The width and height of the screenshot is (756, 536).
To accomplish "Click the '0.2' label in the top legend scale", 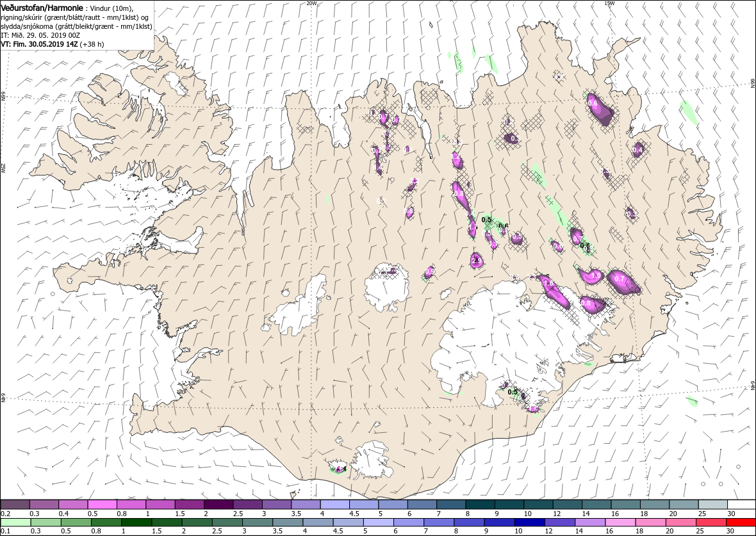I will (x=6, y=514).
